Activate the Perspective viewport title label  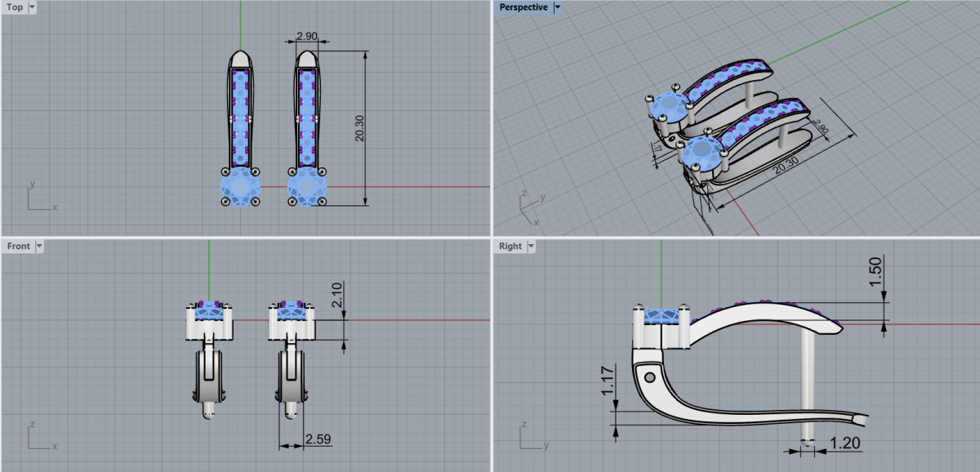click(523, 7)
